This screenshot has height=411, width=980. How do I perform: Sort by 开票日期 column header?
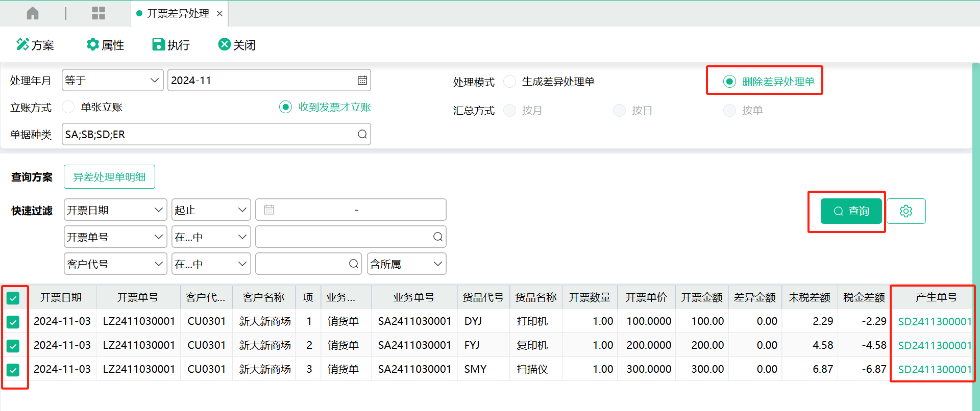61,297
